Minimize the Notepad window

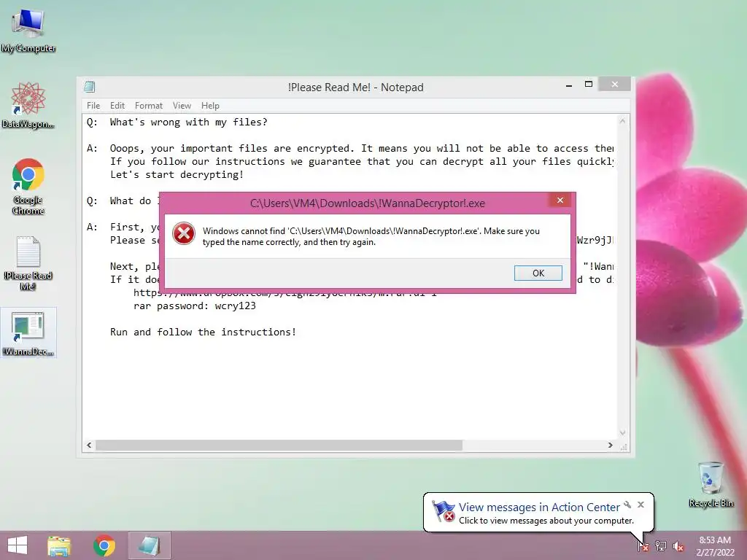[569, 85]
